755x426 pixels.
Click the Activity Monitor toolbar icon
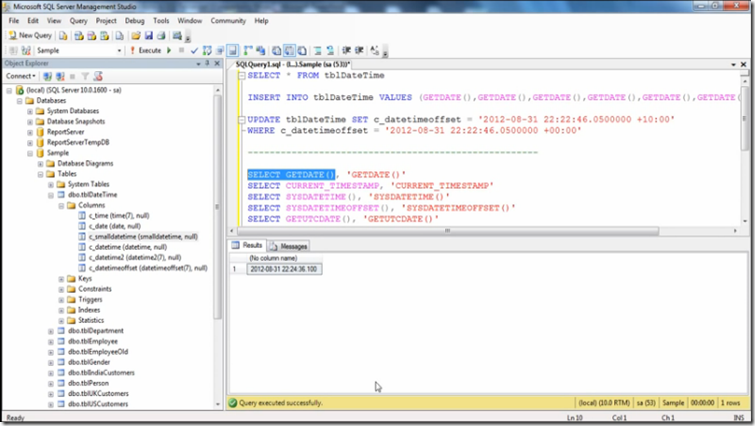point(177,36)
